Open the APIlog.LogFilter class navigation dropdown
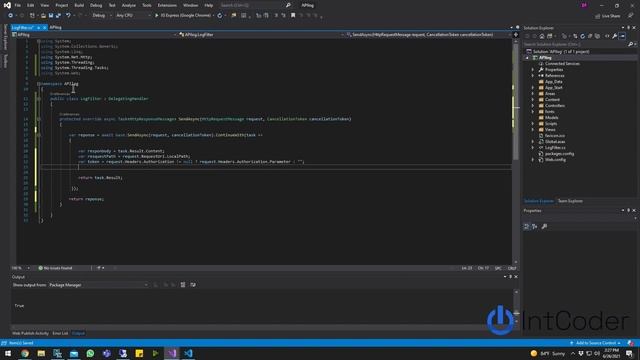This screenshot has width=640, height=360. click(261, 35)
